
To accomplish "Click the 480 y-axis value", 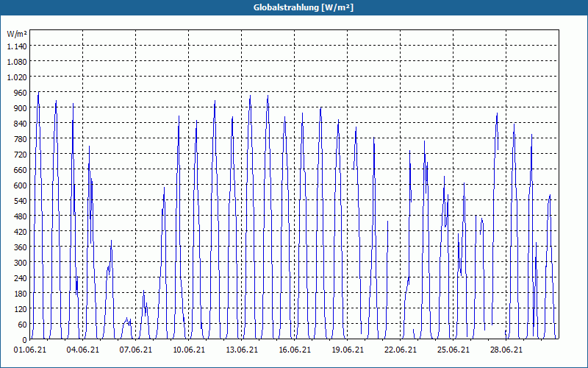I will coord(21,216).
